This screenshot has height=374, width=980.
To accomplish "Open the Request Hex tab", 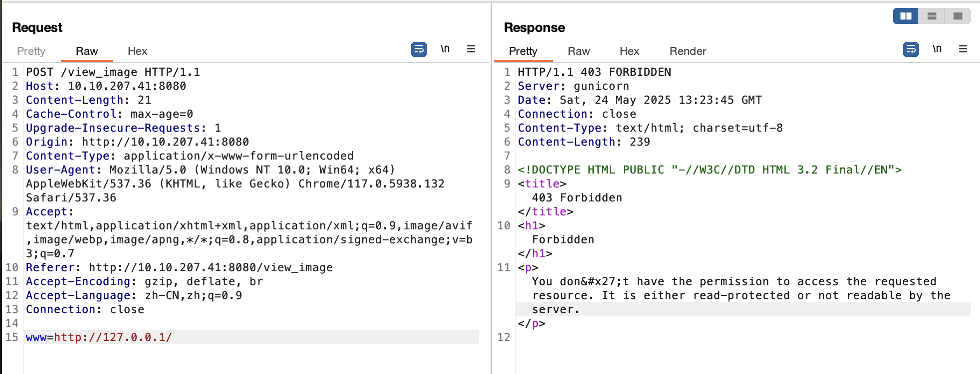I will [x=137, y=51].
